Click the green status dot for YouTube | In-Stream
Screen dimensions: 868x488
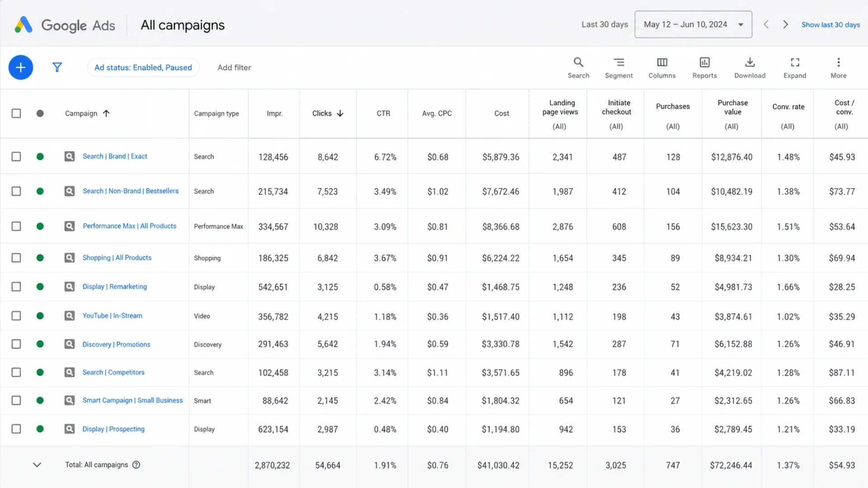(x=40, y=315)
